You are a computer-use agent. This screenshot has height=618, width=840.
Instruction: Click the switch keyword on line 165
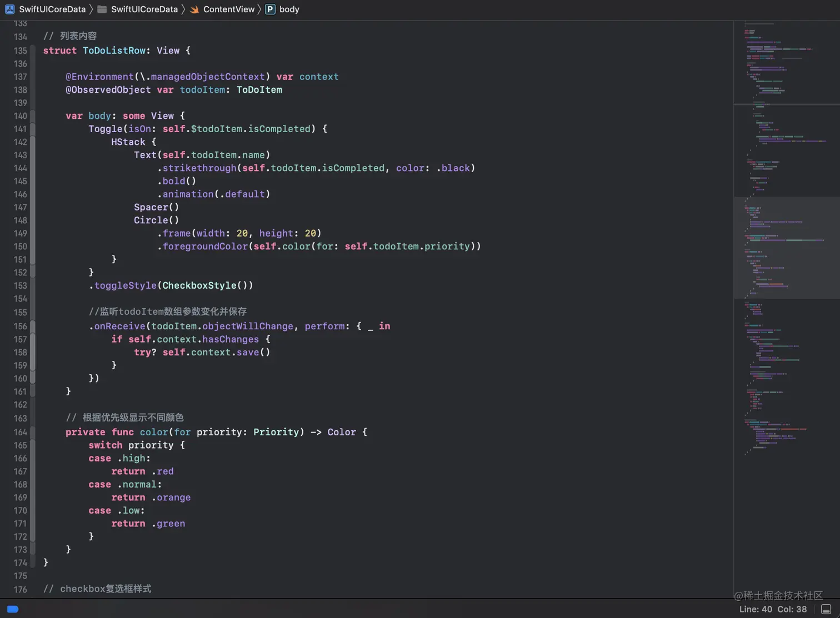[x=106, y=445]
